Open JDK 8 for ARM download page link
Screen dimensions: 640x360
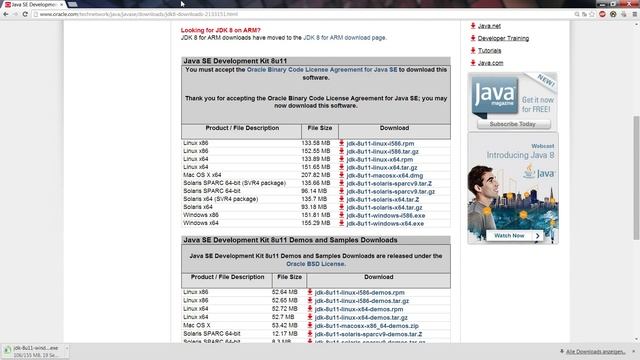pos(344,38)
